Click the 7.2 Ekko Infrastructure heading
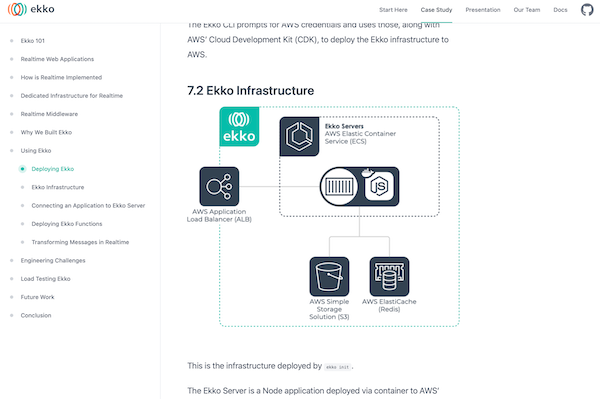The width and height of the screenshot is (600, 399). pos(251,91)
